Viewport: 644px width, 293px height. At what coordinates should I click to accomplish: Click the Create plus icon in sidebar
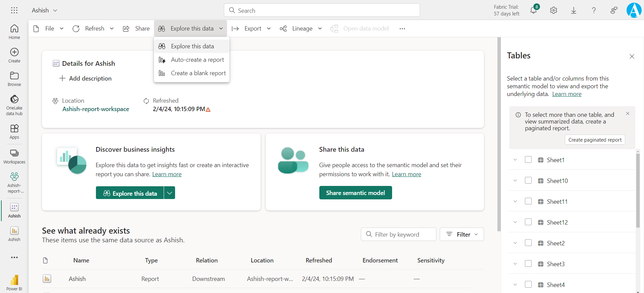point(14,55)
